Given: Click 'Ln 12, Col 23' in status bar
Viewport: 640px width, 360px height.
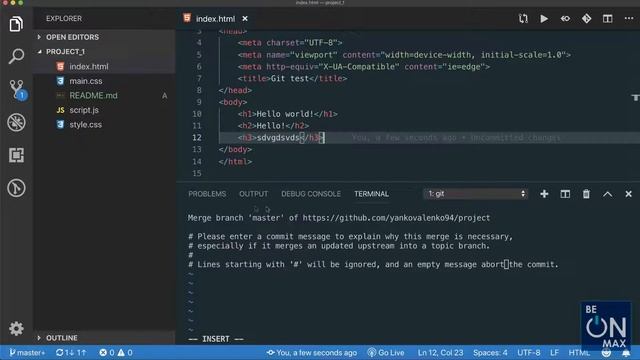Looking at the screenshot, I should click(x=440, y=353).
